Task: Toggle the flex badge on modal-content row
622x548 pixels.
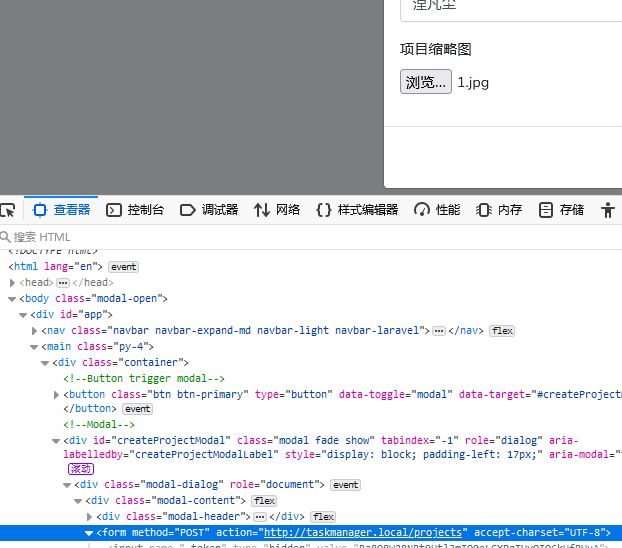Action: point(264,501)
